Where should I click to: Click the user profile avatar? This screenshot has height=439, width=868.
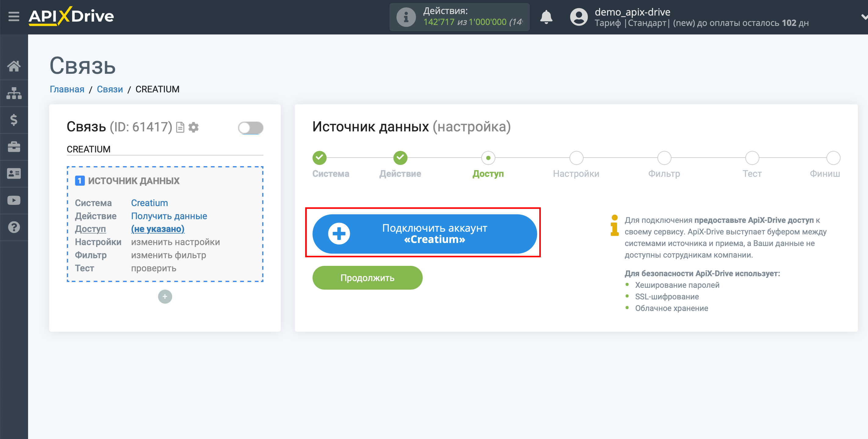(579, 17)
